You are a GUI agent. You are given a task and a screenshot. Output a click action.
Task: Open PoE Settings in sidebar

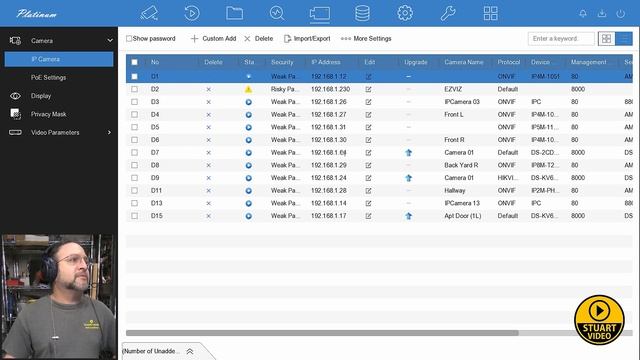(x=48, y=78)
